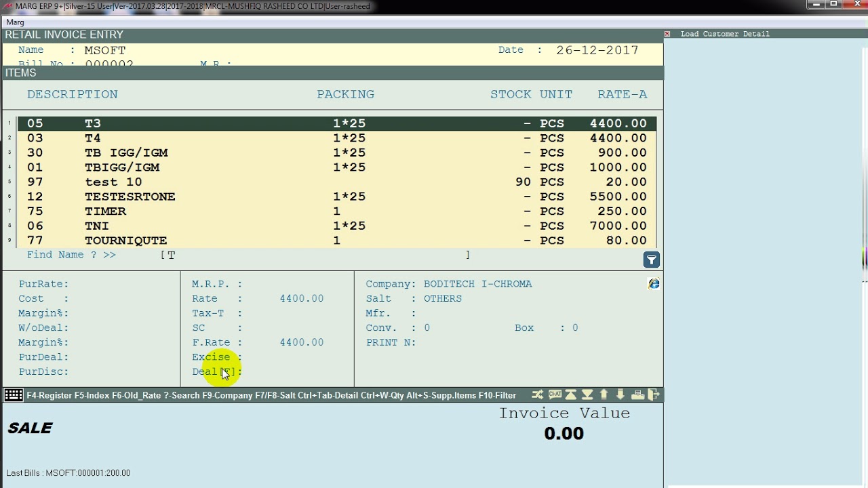This screenshot has height=488, width=868.
Task: Click the customer name MSOFT
Action: 105,50
